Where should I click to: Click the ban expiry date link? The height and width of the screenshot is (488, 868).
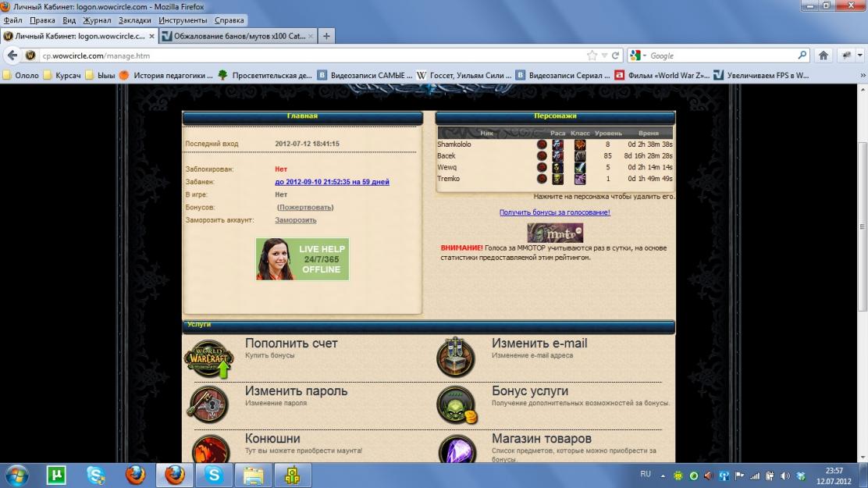tap(332, 182)
